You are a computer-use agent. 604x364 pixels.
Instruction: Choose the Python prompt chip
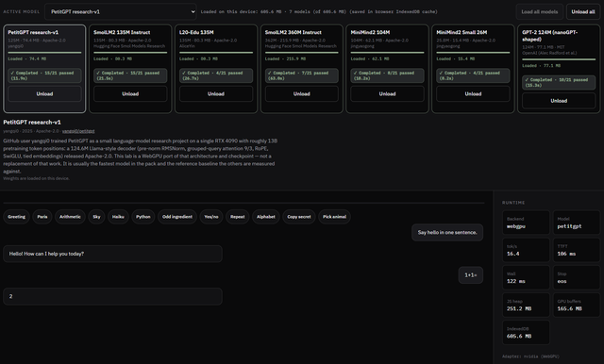(143, 217)
